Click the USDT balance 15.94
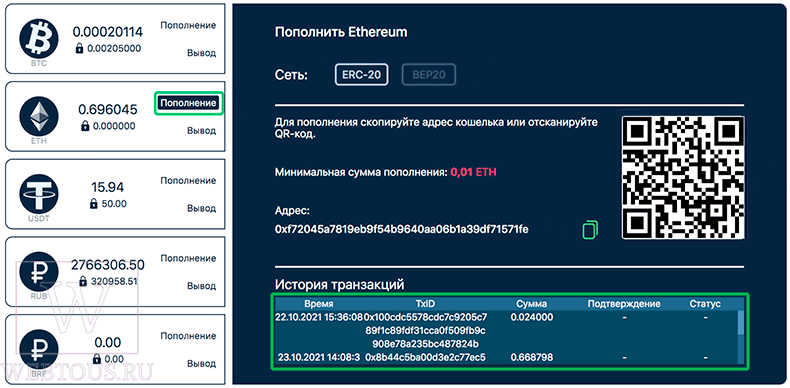The width and height of the screenshot is (790, 388). click(x=107, y=187)
